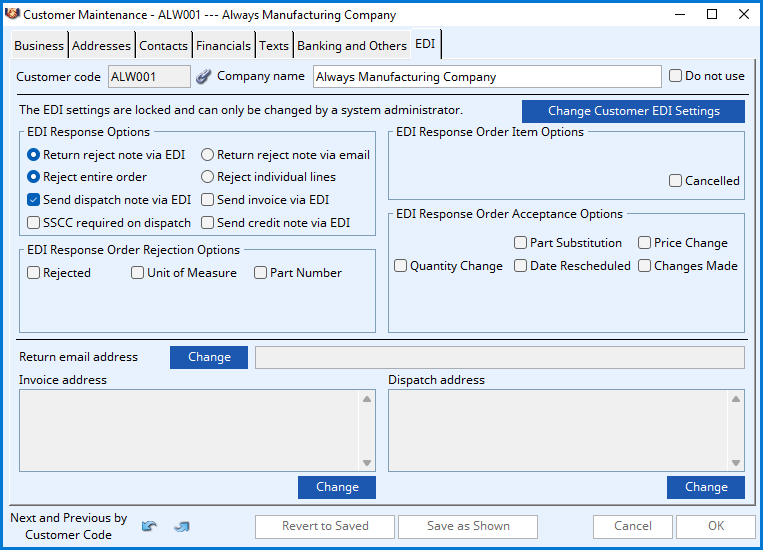
Task: Click Change under Invoice address
Action: 337,487
